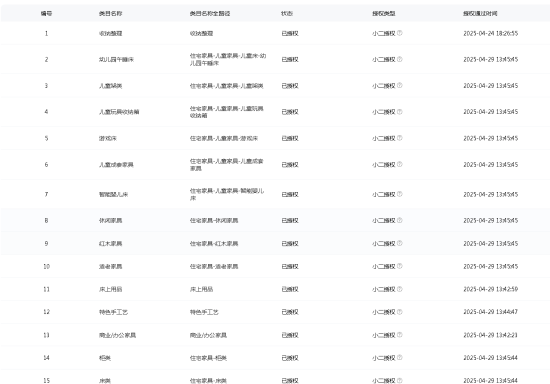Viewport: 550px width, 384px height.
Task: Click help icon beside 小二授权 in row 1
Action: [x=400, y=33]
